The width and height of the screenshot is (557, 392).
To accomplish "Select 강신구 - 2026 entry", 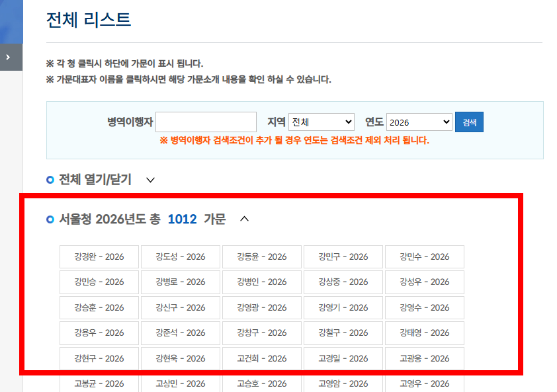I will pos(181,308).
